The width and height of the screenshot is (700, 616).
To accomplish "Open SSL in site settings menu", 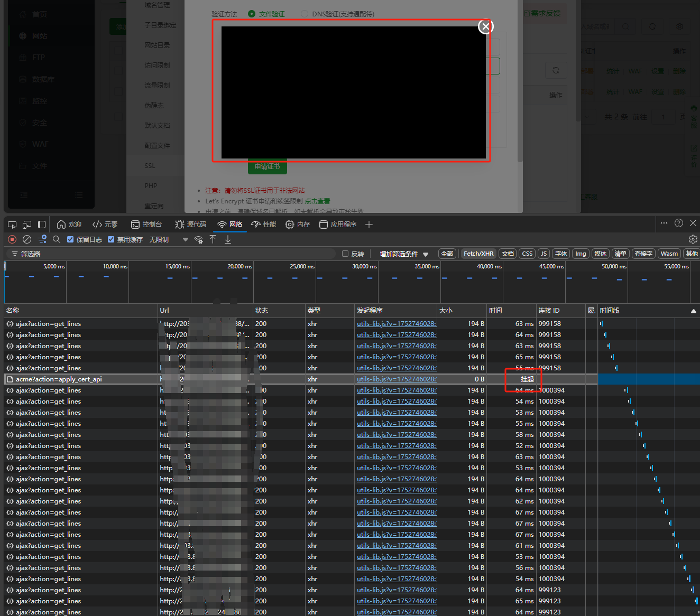I will (x=150, y=166).
